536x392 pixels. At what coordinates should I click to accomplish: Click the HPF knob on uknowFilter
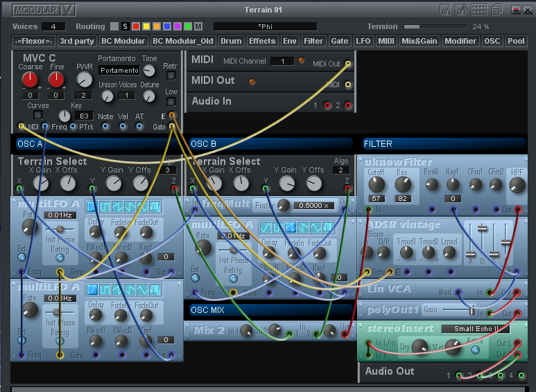point(517,185)
